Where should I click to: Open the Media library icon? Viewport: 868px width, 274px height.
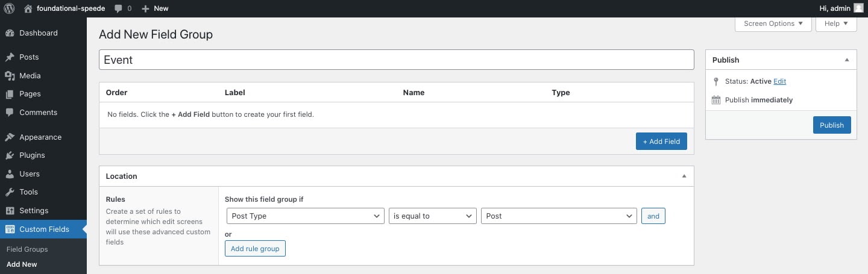pos(10,76)
